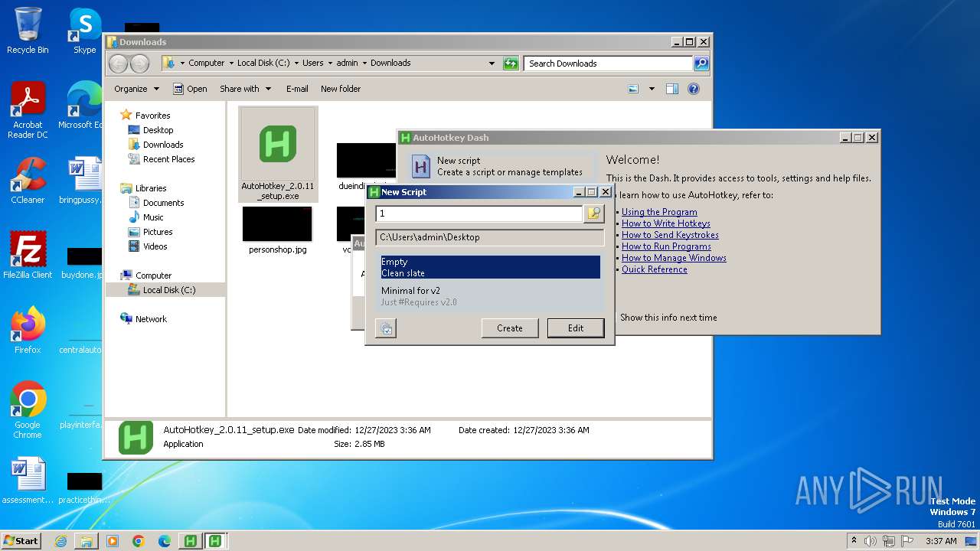980x551 pixels.
Task: Select AutoHotkey_2.0.11_setup.exe file icon in Downloads
Action: coord(278,144)
